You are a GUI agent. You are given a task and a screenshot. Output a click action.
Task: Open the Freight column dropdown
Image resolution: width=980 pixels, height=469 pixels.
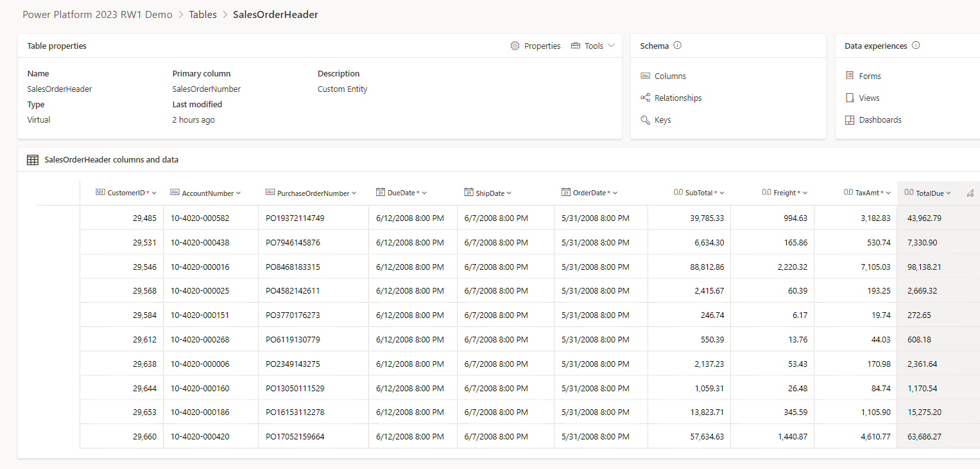[805, 193]
